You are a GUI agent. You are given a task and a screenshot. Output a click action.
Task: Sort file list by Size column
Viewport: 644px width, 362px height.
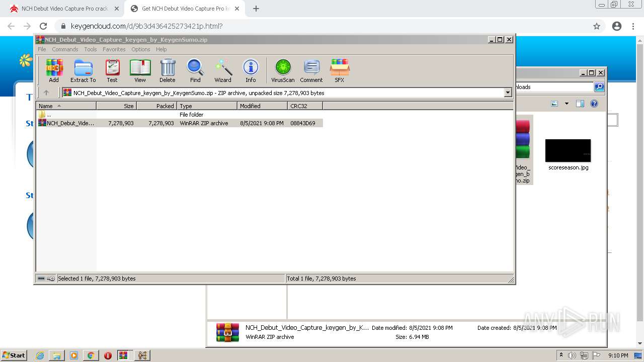tap(116, 106)
